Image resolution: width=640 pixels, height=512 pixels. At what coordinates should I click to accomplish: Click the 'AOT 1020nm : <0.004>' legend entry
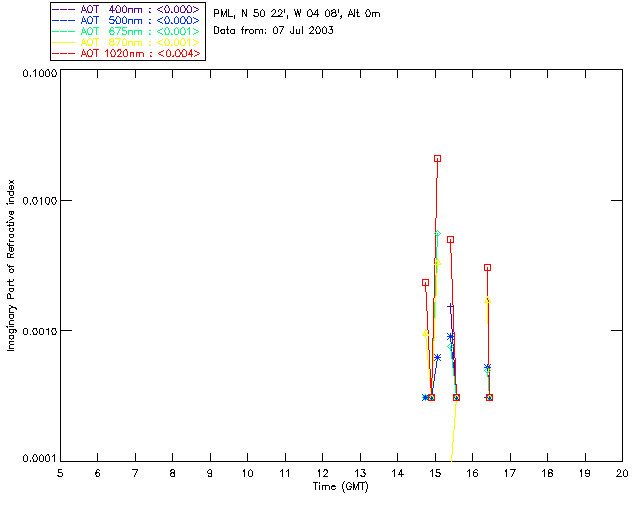coord(127,53)
